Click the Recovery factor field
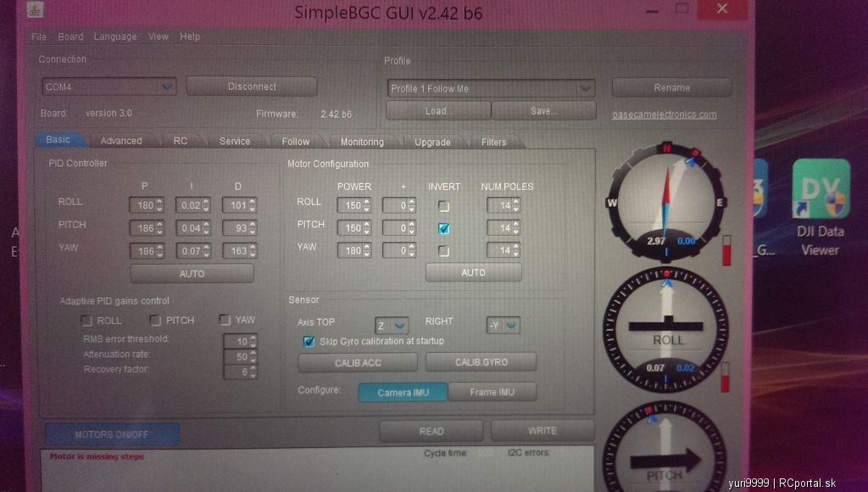 [240, 372]
